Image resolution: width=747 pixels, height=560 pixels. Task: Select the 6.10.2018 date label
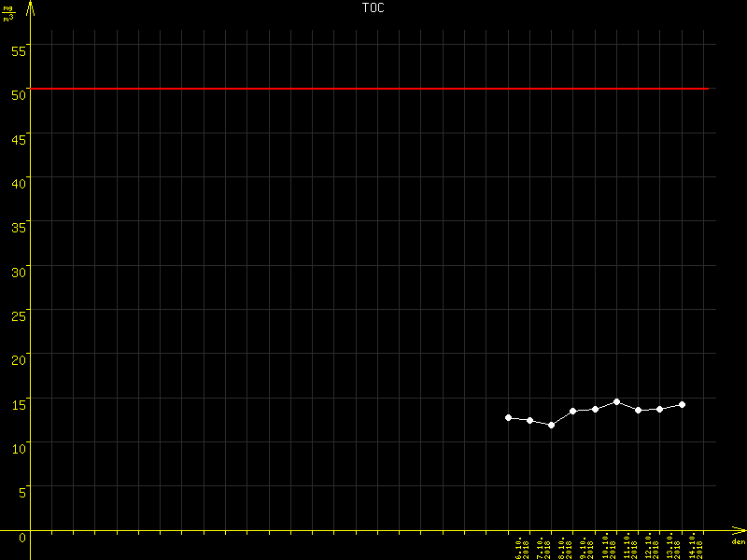pos(522,548)
